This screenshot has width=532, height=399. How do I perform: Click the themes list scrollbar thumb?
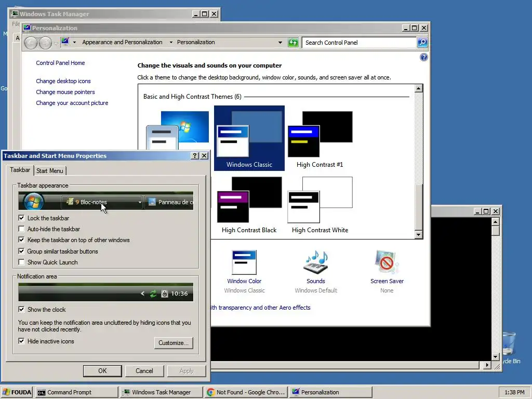point(419,207)
